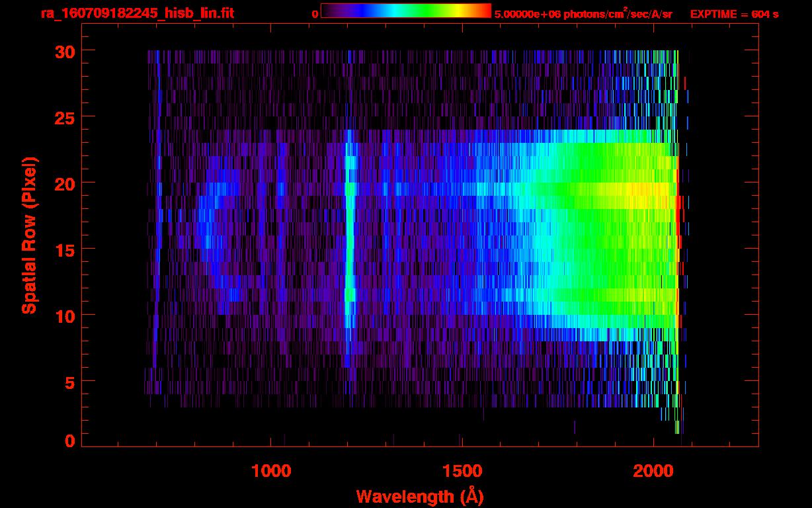Select the 1000 wavelength tick label

[x=271, y=470]
